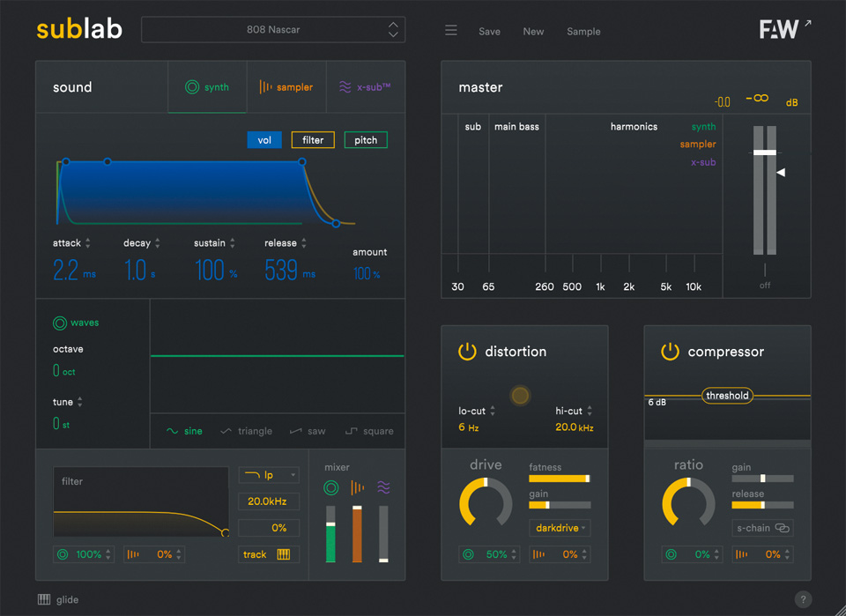846x616 pixels.
Task: Toggle filter key track button
Action: click(269, 554)
